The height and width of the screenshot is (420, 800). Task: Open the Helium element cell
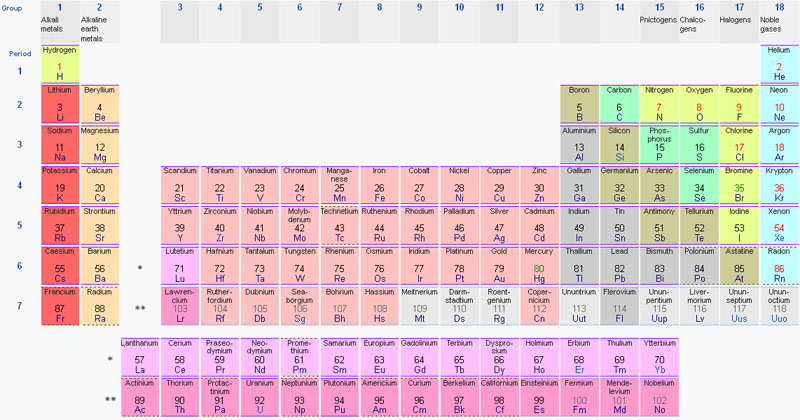[x=779, y=64]
